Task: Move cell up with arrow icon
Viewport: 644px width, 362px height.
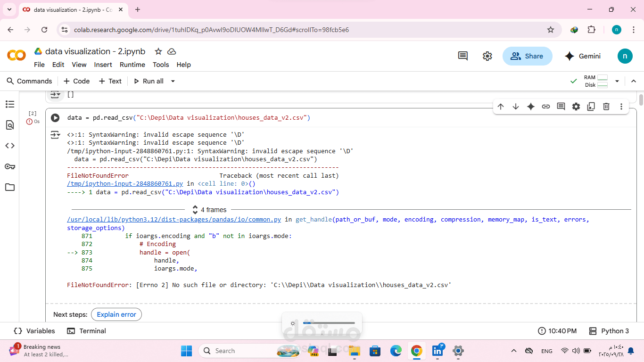Action: (x=501, y=107)
